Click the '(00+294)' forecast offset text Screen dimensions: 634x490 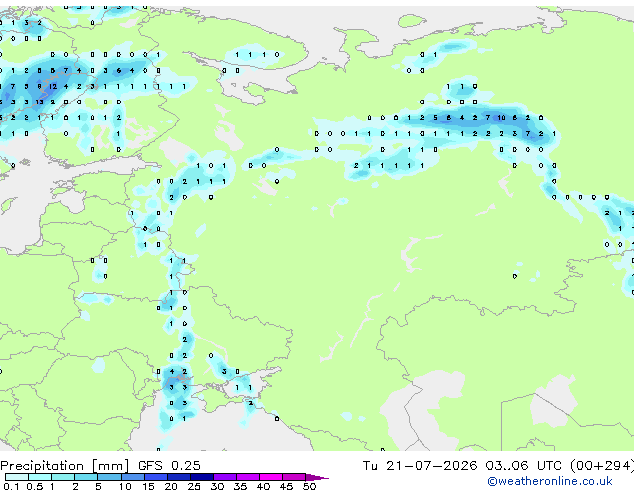point(602,466)
